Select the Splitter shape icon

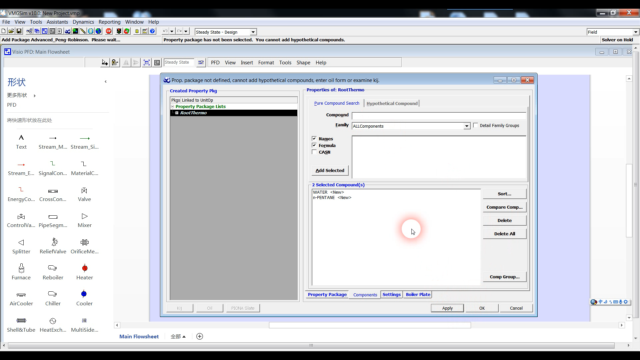[21, 242]
